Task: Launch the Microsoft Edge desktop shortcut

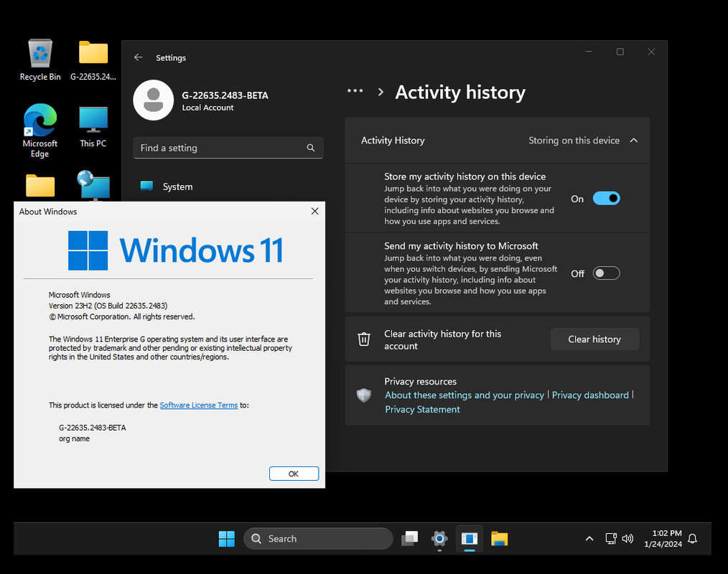Action: coord(40,131)
